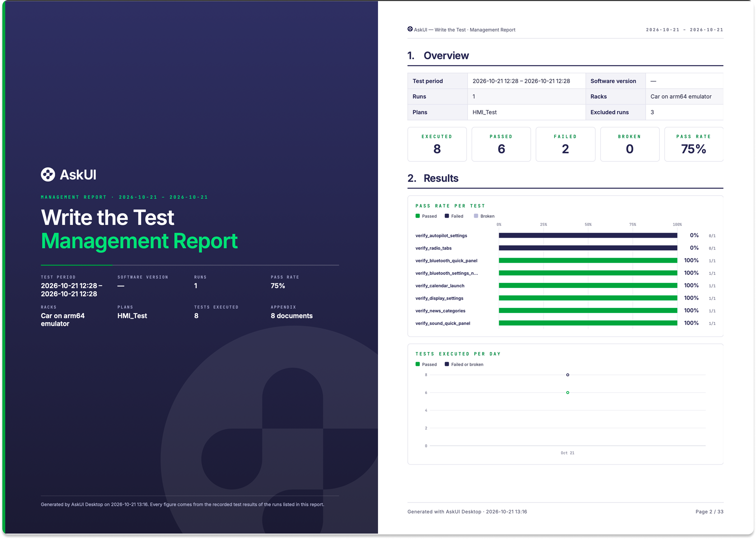Click the verify_bluetooth_quick_panel green bar

point(588,261)
